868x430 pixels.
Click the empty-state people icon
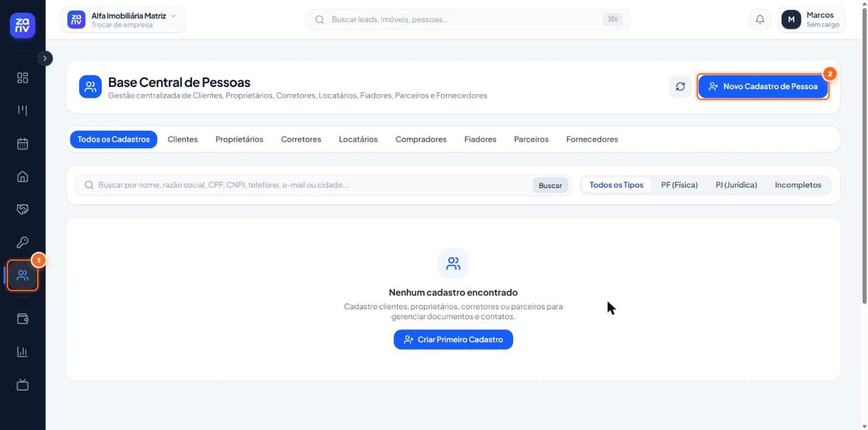pyautogui.click(x=453, y=264)
